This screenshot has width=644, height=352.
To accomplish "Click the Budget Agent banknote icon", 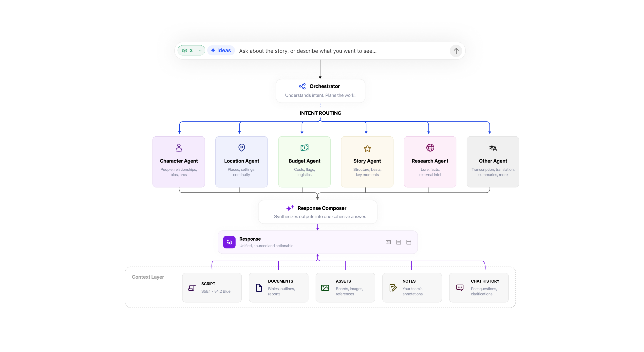I will [x=304, y=148].
